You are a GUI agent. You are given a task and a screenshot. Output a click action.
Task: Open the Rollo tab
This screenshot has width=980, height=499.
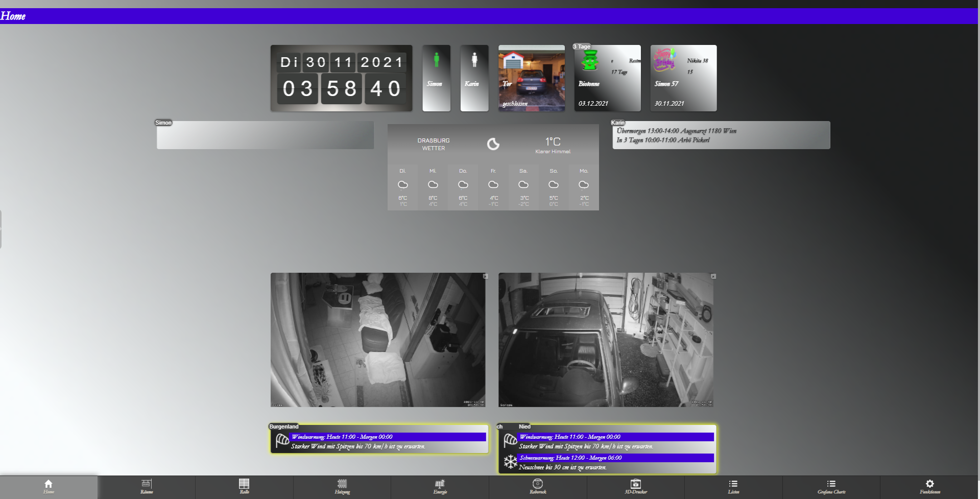tap(244, 487)
